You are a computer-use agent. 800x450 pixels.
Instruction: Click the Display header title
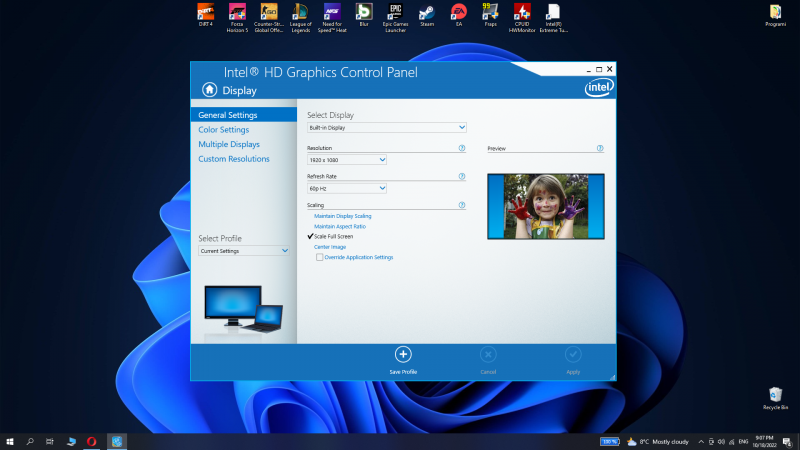(x=239, y=90)
